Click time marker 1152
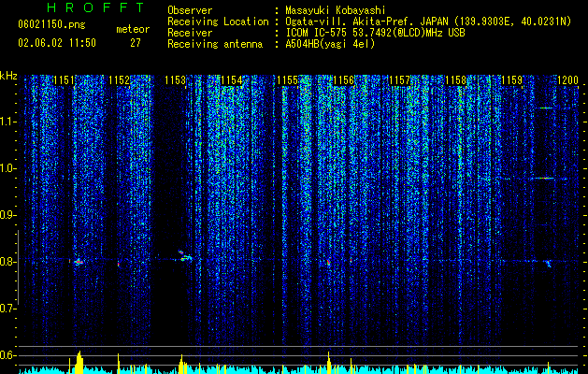This screenshot has width=588, height=374. (x=120, y=80)
